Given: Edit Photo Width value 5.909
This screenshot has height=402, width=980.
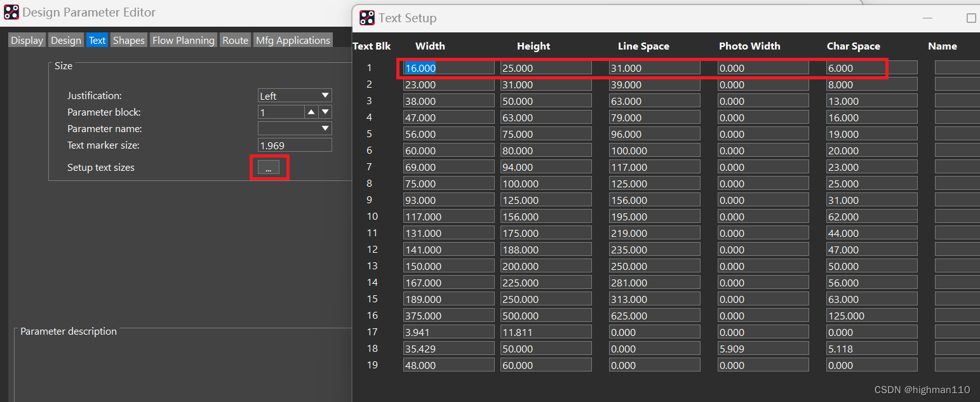Looking at the screenshot, I should [763, 349].
